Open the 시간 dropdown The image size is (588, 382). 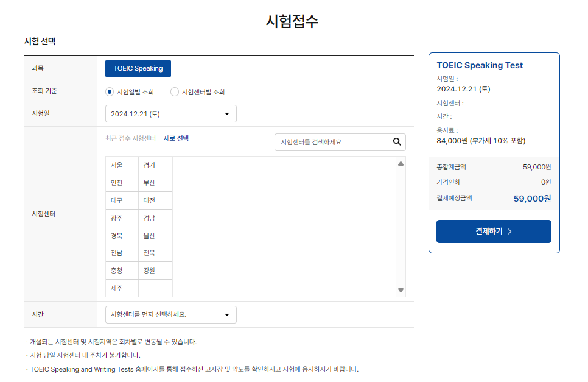pos(170,314)
